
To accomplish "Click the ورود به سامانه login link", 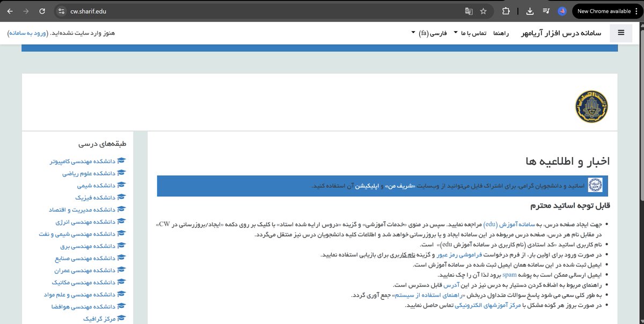I will pyautogui.click(x=27, y=33).
